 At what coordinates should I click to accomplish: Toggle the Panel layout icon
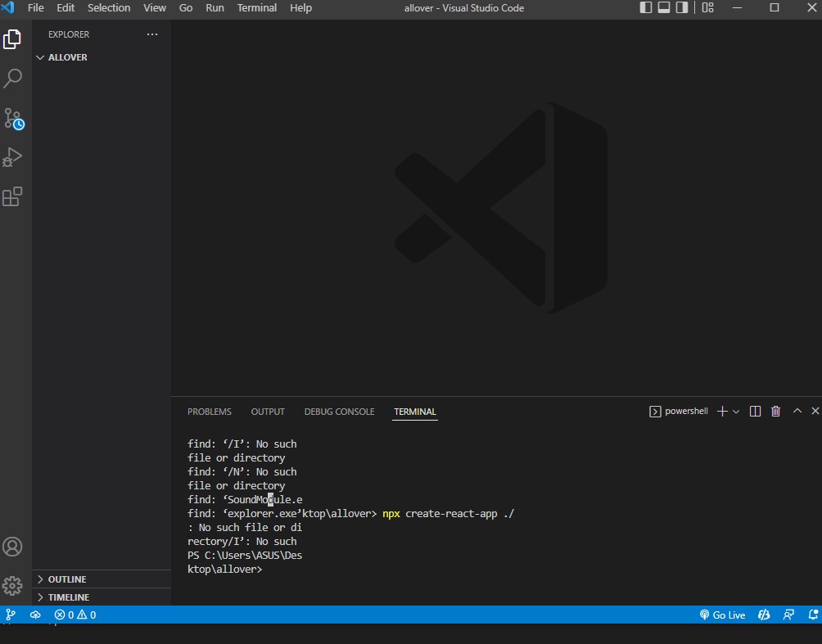(x=664, y=7)
